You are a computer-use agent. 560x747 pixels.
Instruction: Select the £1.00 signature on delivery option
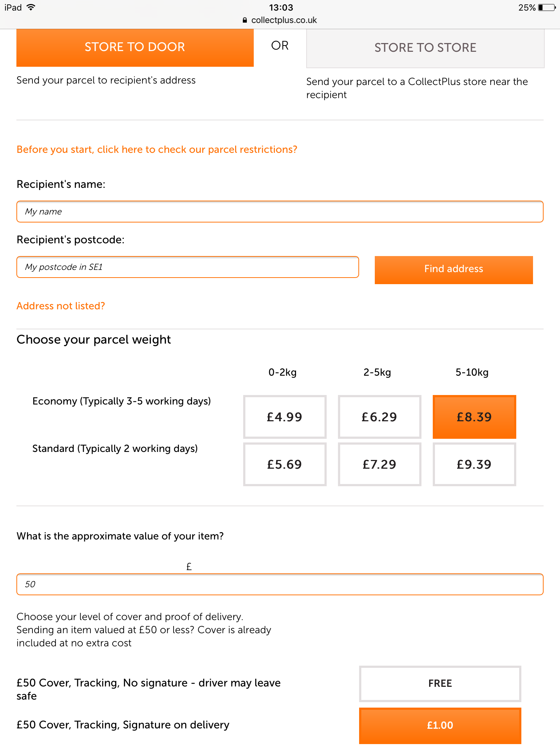point(440,725)
